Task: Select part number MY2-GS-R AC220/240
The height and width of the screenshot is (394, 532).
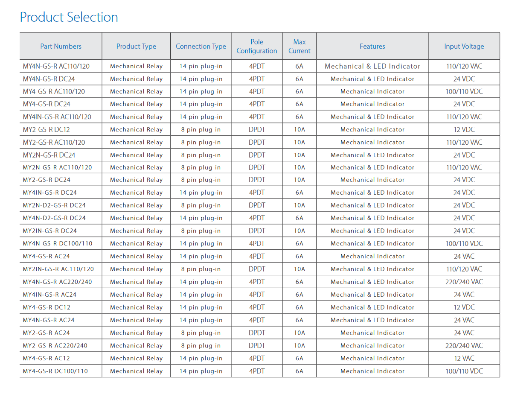Action: pyautogui.click(x=55, y=345)
